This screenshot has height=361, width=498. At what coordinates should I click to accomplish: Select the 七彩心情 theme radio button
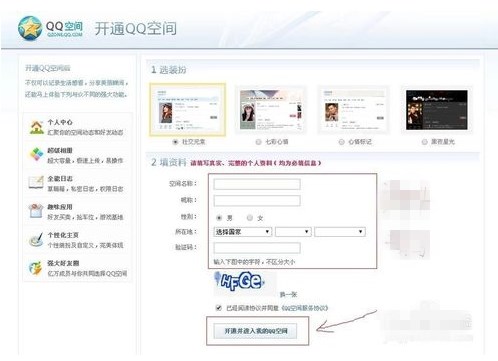[x=258, y=142]
